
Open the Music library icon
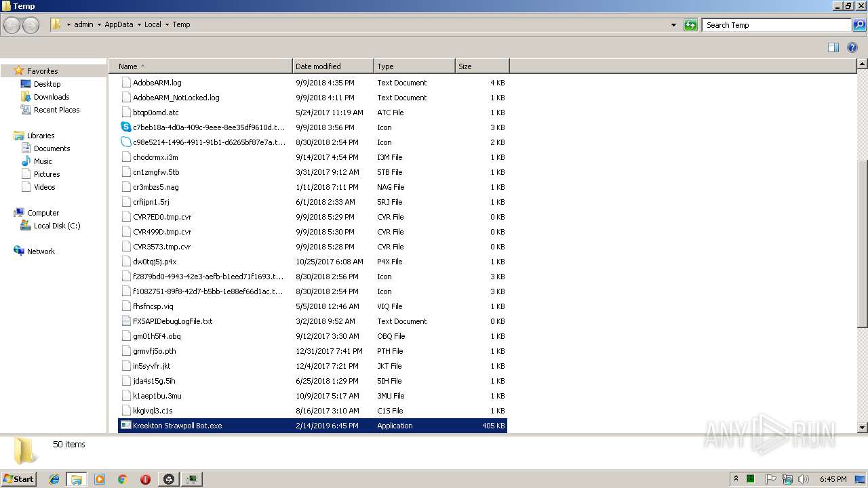click(26, 161)
